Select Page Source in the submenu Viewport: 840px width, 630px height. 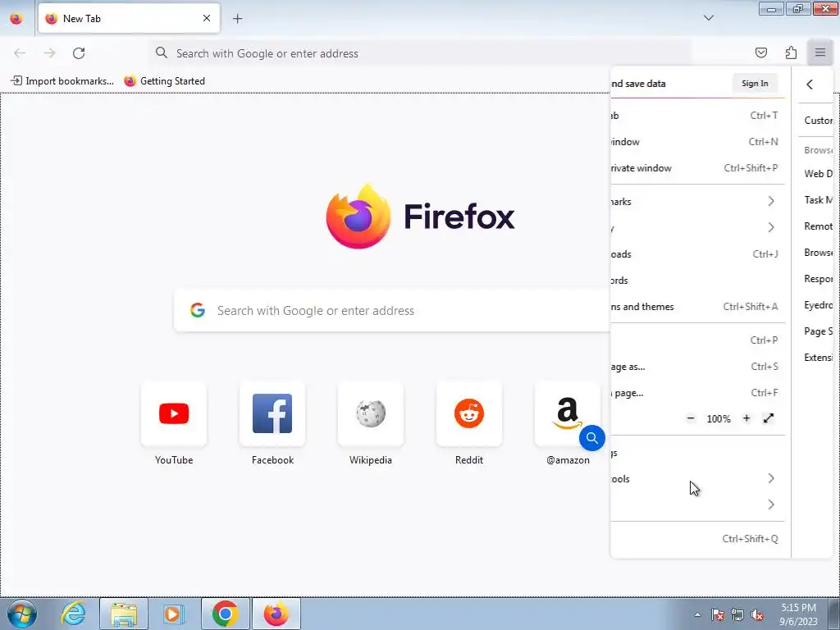816,331
